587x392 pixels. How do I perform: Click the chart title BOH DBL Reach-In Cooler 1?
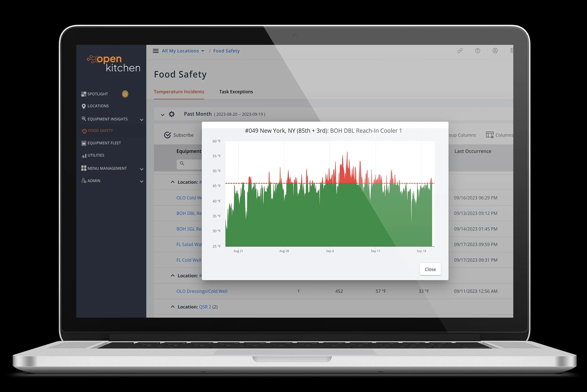(x=366, y=131)
